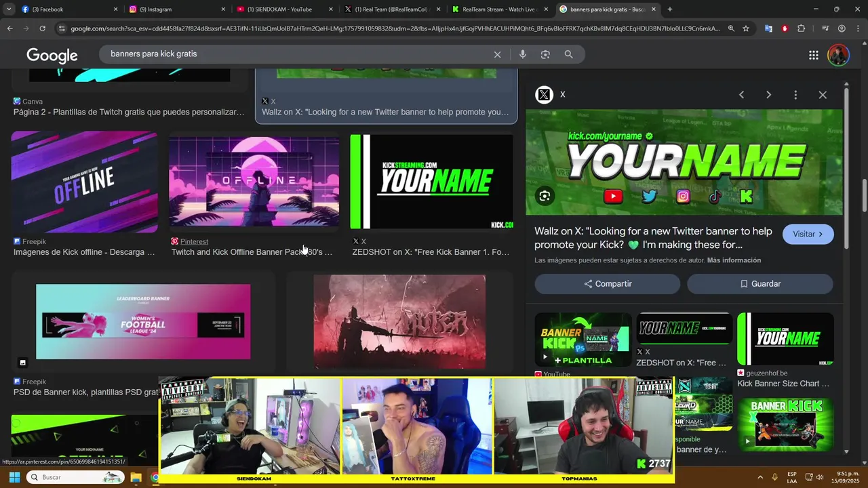Open site information icon in address bar

62,28
